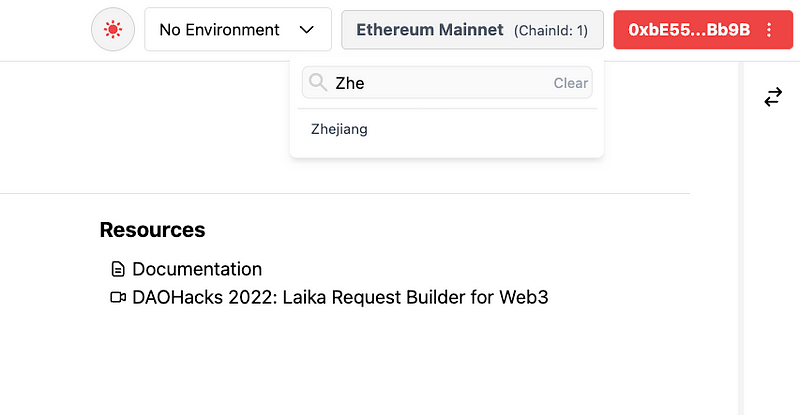Click the swap arrows icon

tap(773, 97)
